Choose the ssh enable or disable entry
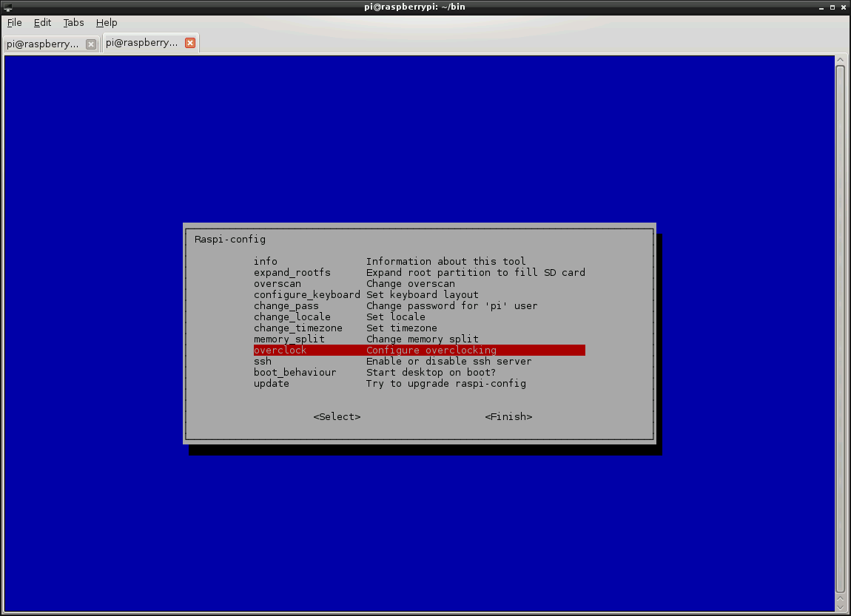 click(263, 361)
